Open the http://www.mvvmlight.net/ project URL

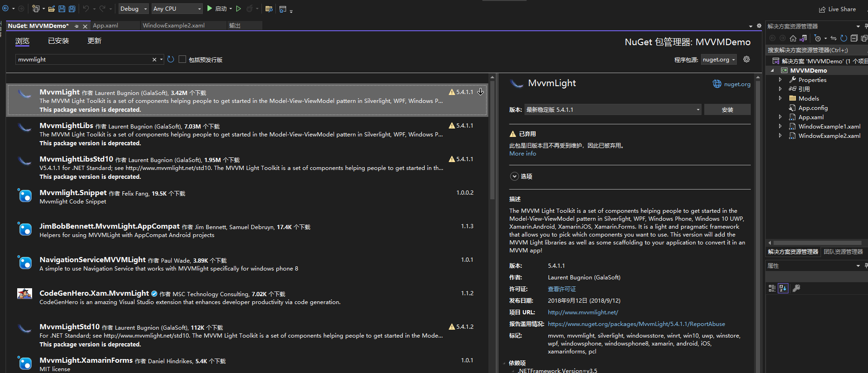[583, 312]
